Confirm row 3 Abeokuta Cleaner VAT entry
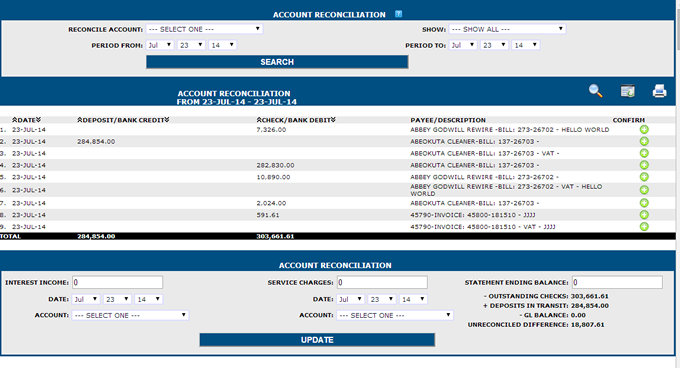Viewport: 680px width, 368px height. tap(644, 153)
